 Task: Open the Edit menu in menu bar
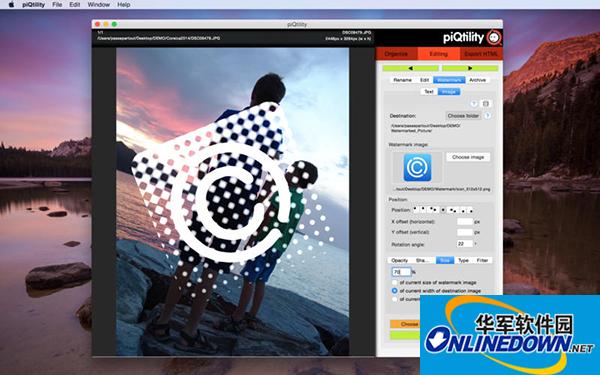(75, 5)
